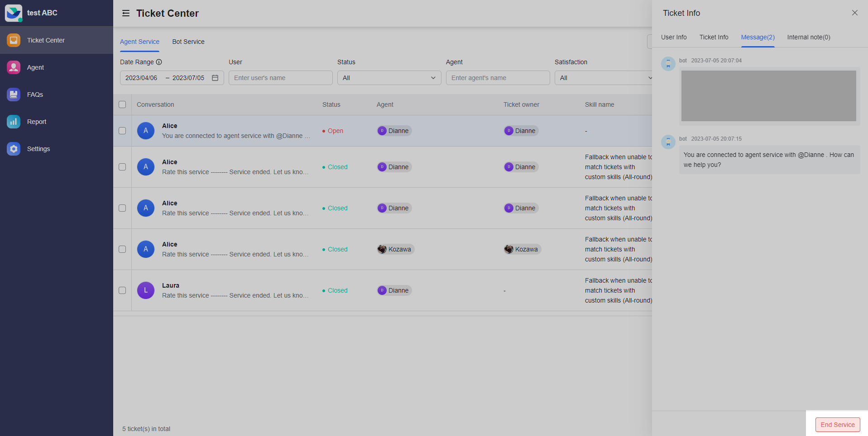Open the Ticket Center sidebar icon
868x436 pixels.
(14, 40)
